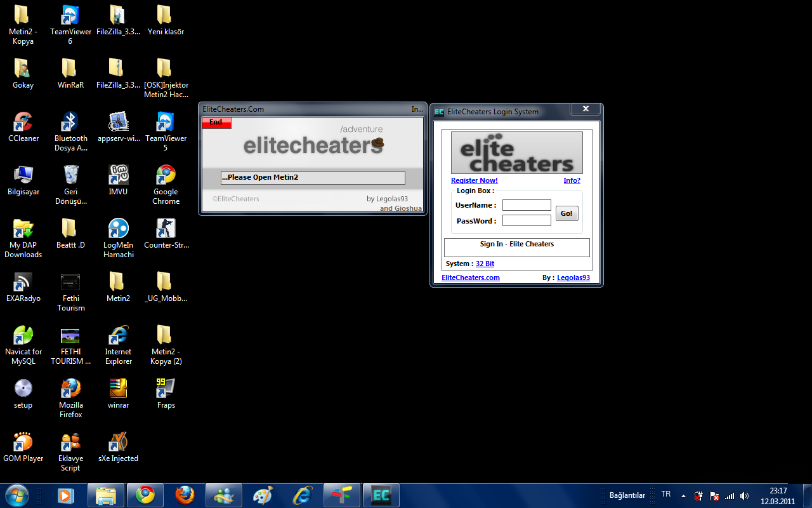Click the 'Sign In - Elite Cheaters' status box
This screenshot has width=812, height=508.
click(517, 248)
